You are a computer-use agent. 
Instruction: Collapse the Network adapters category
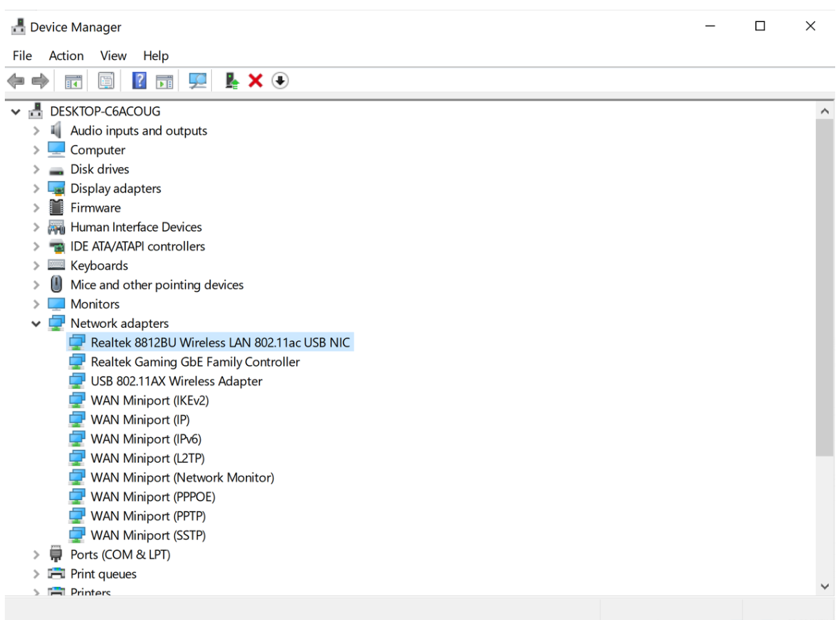pyautogui.click(x=36, y=324)
